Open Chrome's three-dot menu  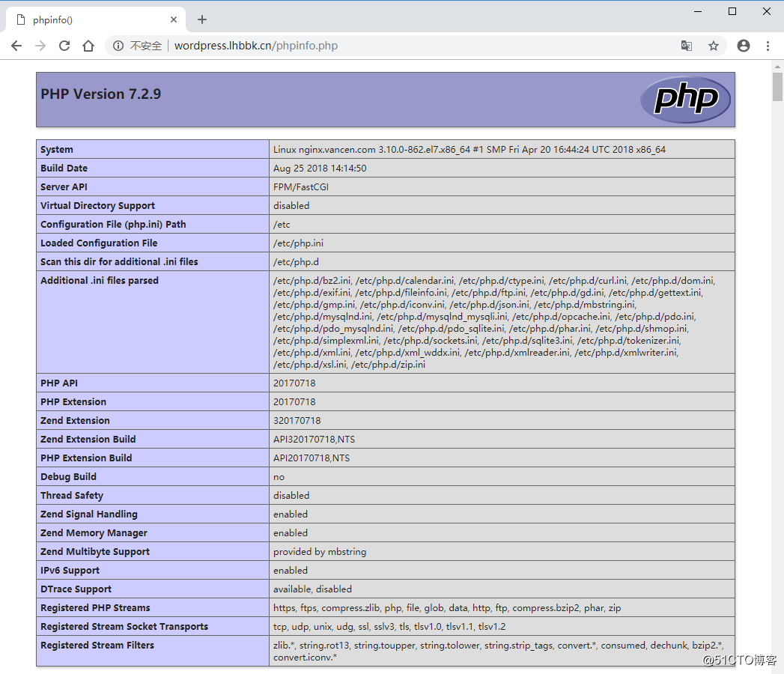click(768, 46)
